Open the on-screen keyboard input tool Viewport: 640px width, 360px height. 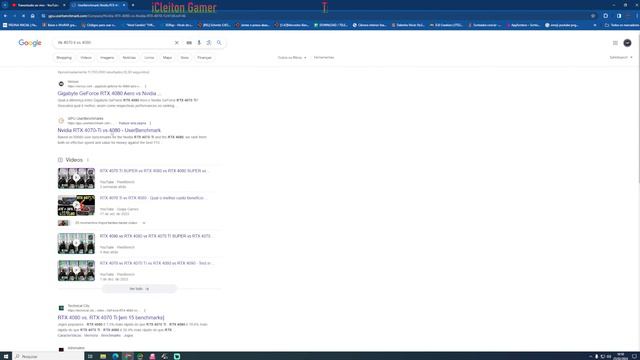(x=189, y=42)
